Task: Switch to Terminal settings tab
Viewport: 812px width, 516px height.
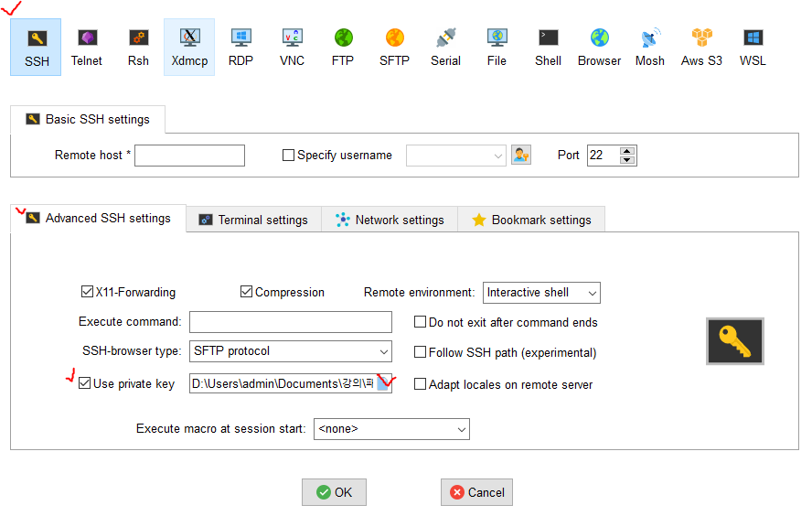Action: tap(254, 220)
